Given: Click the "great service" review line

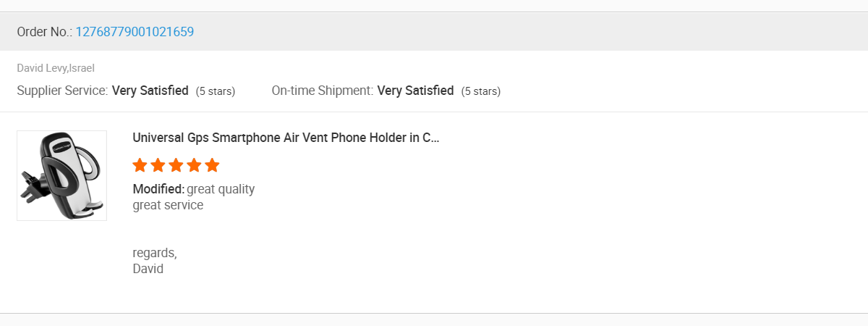Looking at the screenshot, I should 168,205.
